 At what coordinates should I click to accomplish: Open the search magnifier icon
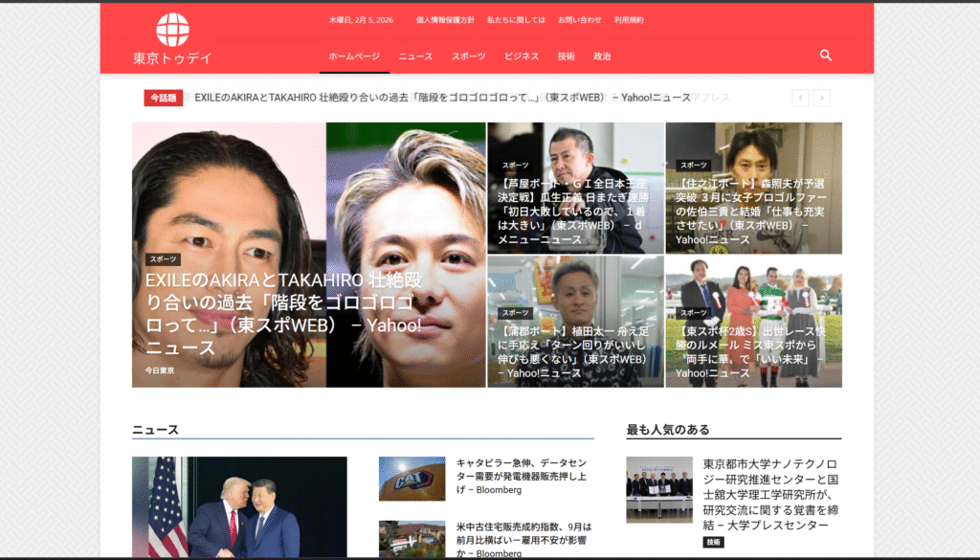(x=826, y=56)
